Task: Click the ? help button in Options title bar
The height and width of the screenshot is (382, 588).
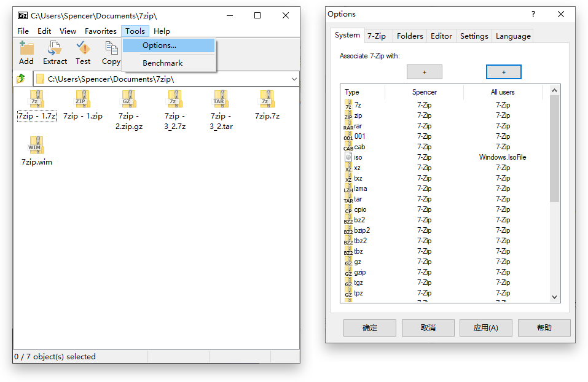Action: coord(533,14)
